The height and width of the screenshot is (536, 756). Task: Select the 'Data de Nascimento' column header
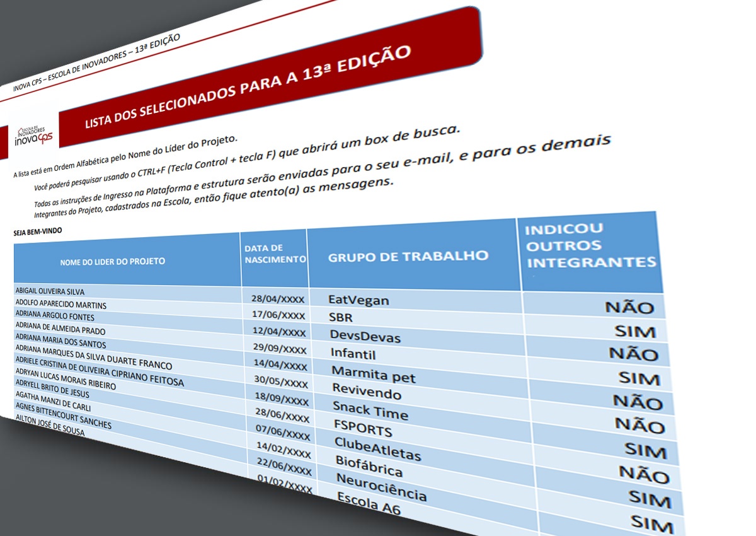pyautogui.click(x=275, y=254)
